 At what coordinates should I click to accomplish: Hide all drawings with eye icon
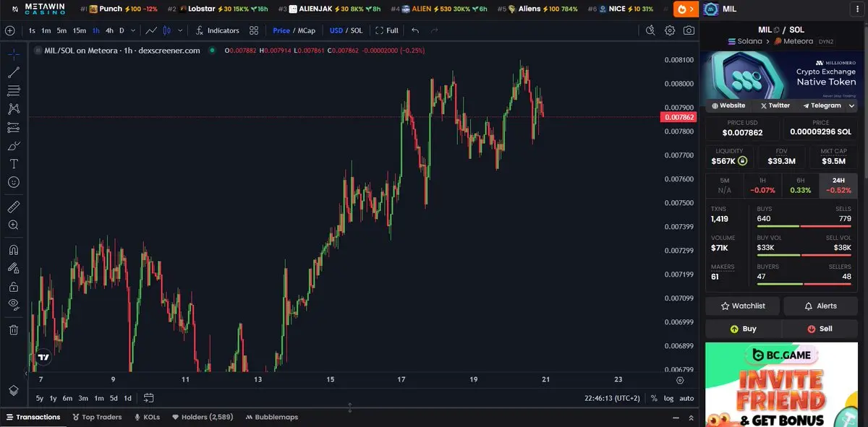coord(13,305)
